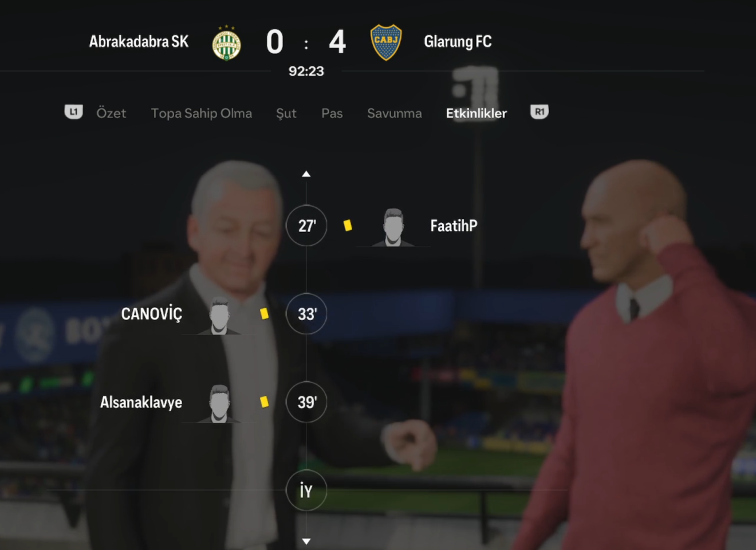Click FaatihP's player avatar

pyautogui.click(x=393, y=227)
